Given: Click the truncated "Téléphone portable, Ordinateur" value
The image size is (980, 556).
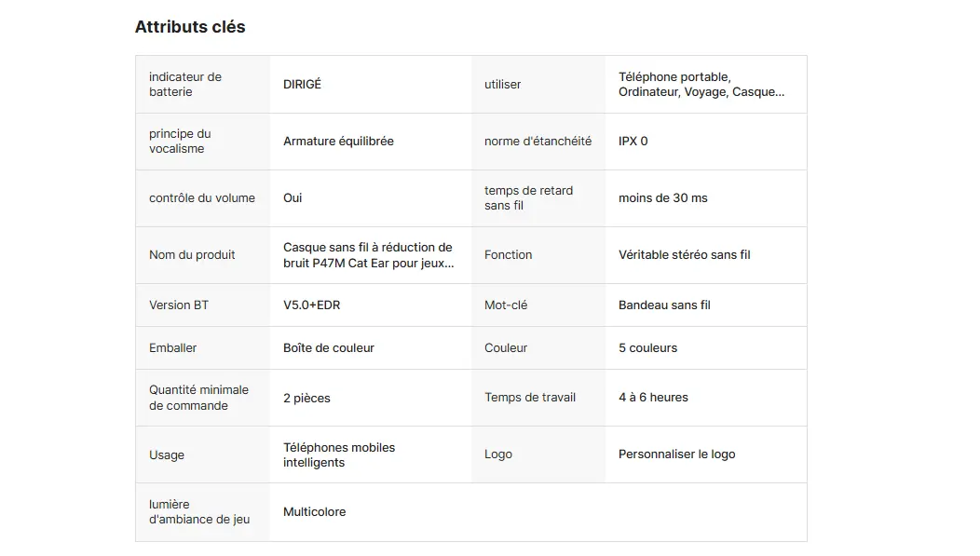Looking at the screenshot, I should (701, 85).
